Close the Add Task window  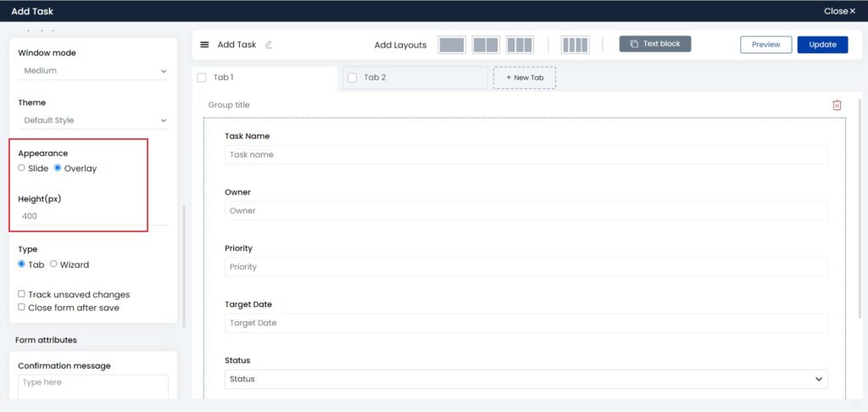840,11
